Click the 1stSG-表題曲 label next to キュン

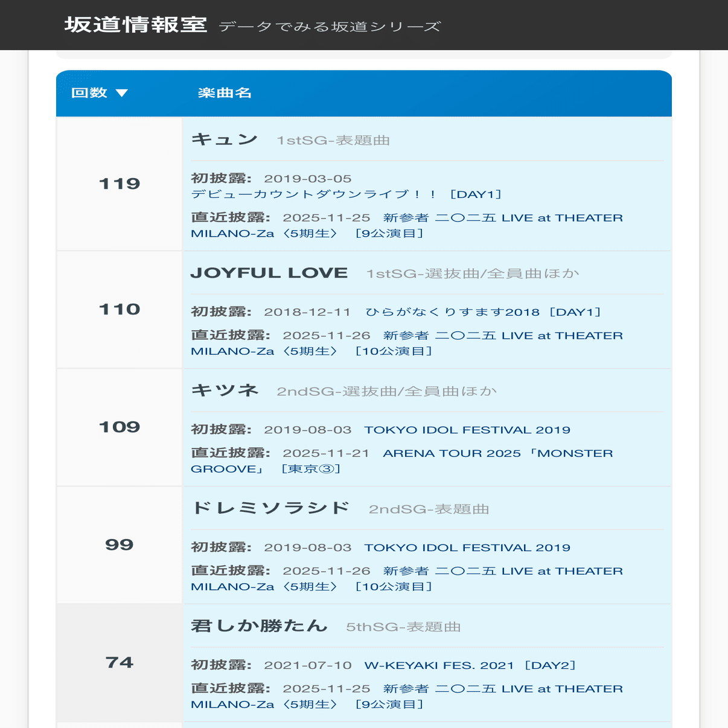(333, 140)
